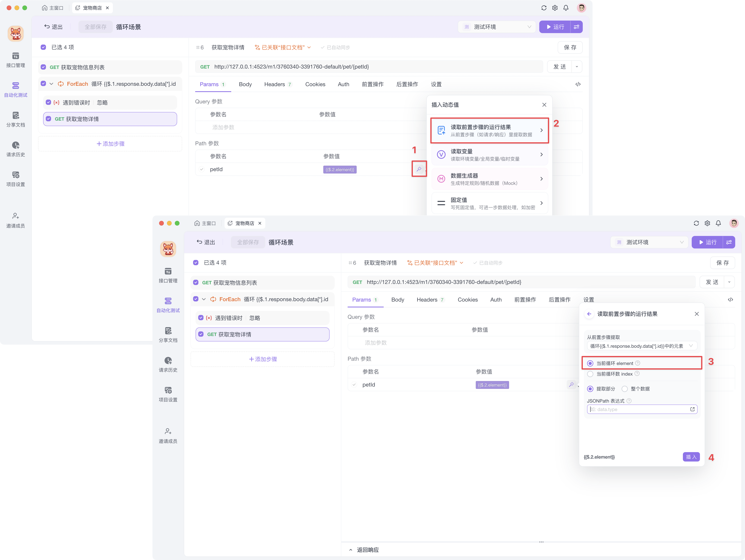745x560 pixels.
Task: Open 从前置步骤提取 source dropdown
Action: (642, 346)
